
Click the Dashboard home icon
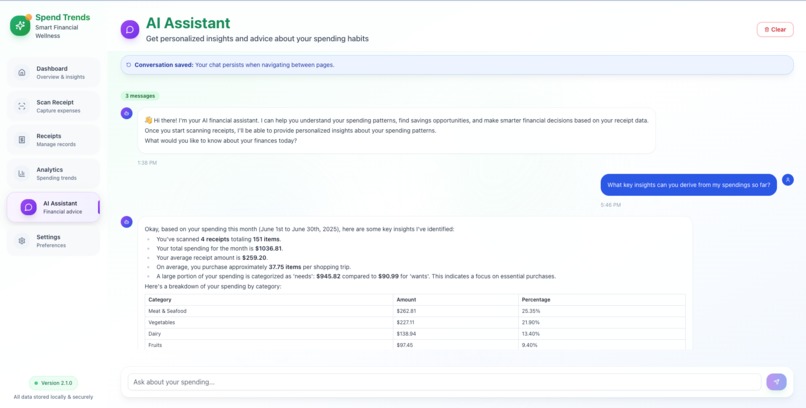[x=22, y=72]
